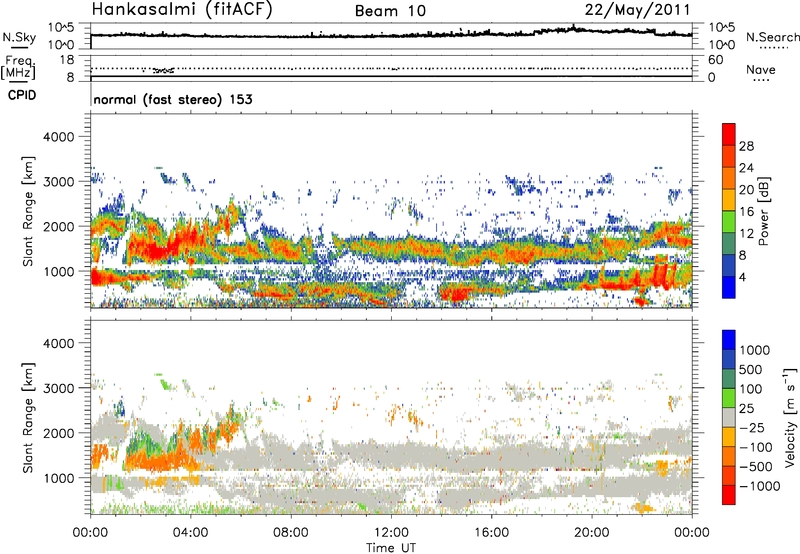Click the 10^0 tick beside N.Search
The image size is (800, 554).
pyautogui.click(x=721, y=45)
